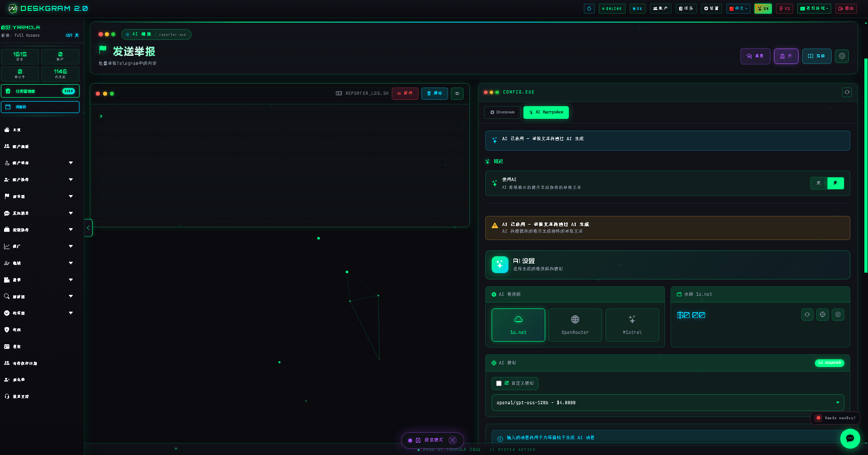Expand the speech bubble sidebar section
Viewport: 868px width, 455px height.
(x=41, y=213)
